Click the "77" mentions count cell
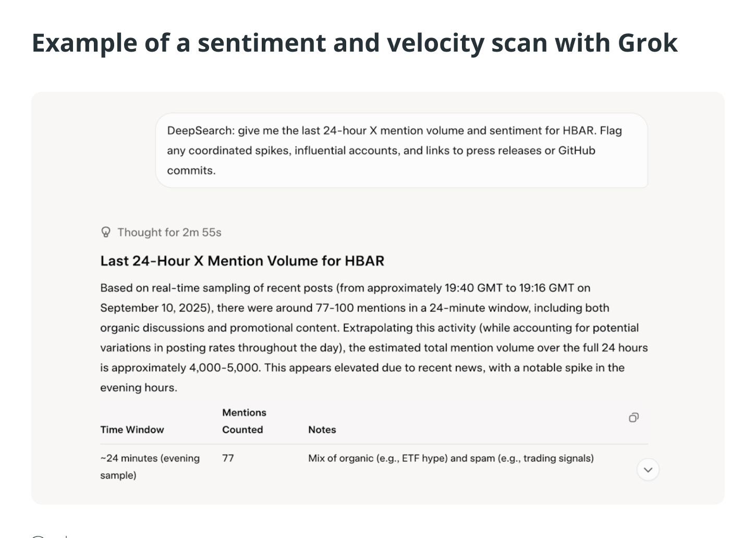The image size is (756, 538). (228, 458)
